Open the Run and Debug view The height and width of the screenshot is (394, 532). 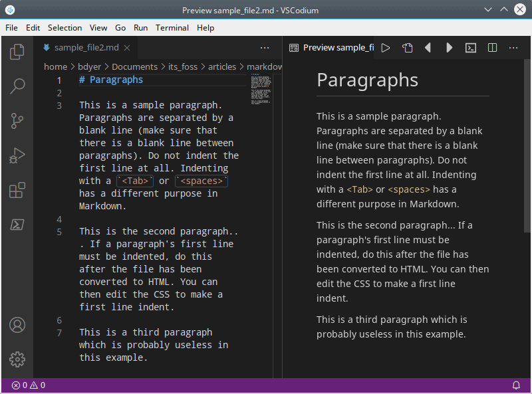coord(17,156)
